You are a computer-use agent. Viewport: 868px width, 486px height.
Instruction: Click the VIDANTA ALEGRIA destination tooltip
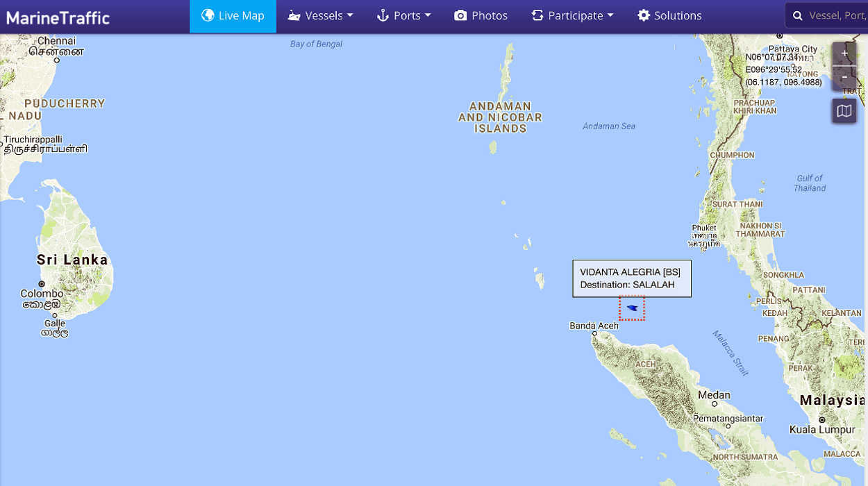click(x=631, y=278)
